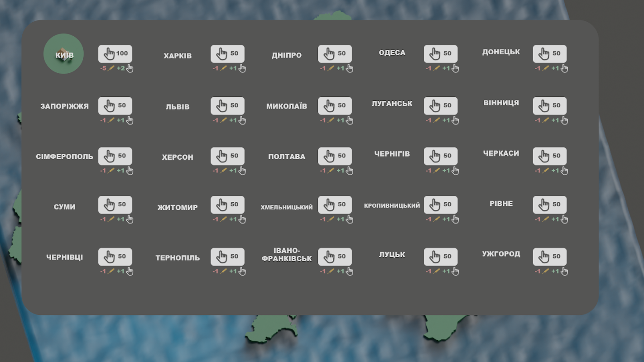The height and width of the screenshot is (362, 644).
Task: Click the Тернопіль 50-click button
Action: point(227,257)
